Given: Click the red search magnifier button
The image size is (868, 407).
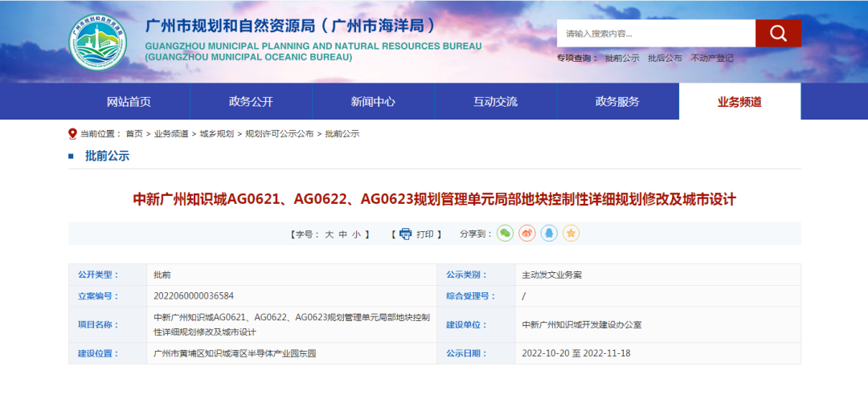Looking at the screenshot, I should pyautogui.click(x=778, y=34).
